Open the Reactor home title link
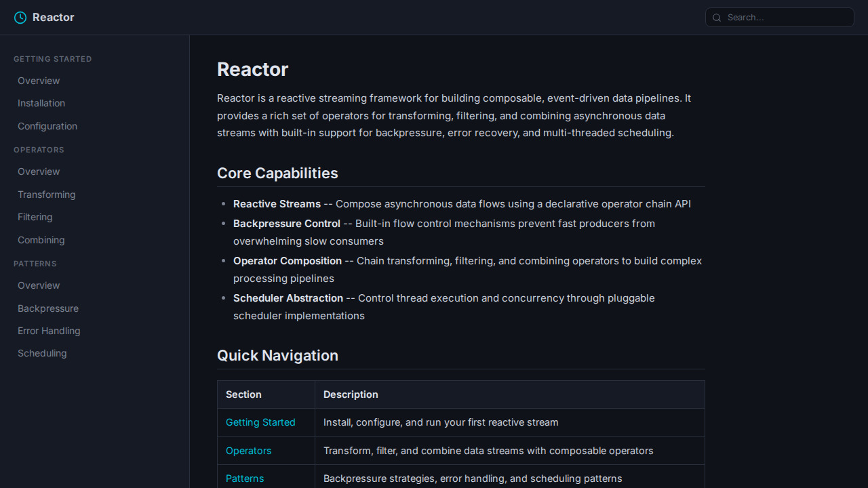 (x=53, y=18)
